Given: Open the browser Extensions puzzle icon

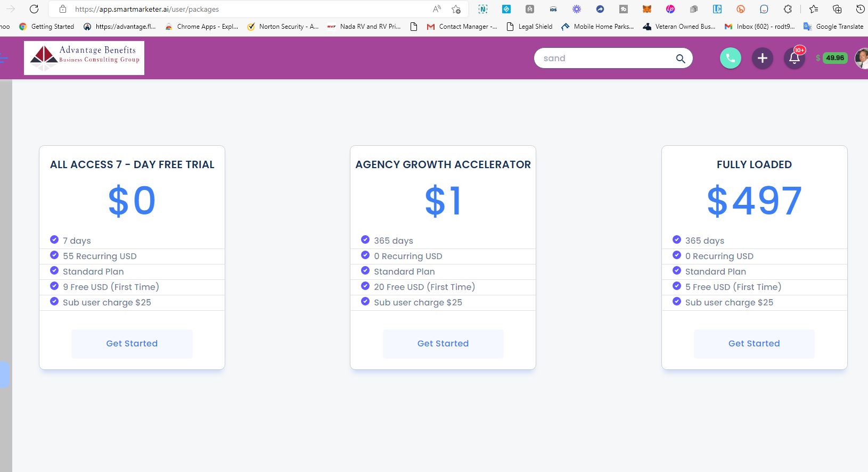Looking at the screenshot, I should [x=788, y=9].
